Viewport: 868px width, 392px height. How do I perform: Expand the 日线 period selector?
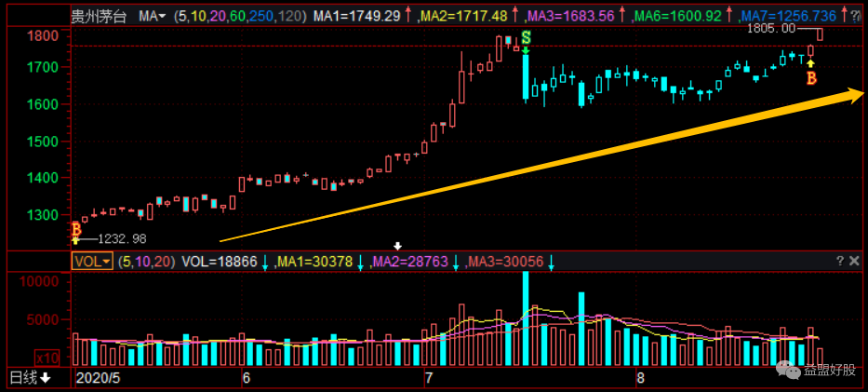click(29, 378)
